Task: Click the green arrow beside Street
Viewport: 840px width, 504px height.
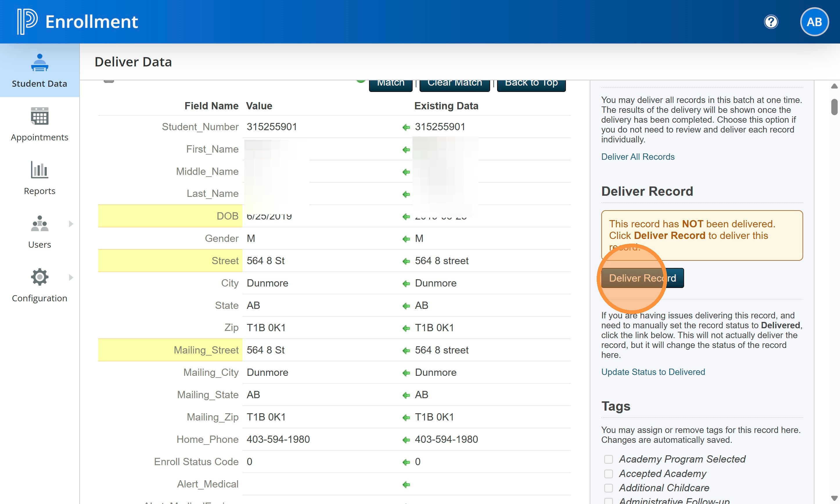Action: point(406,261)
